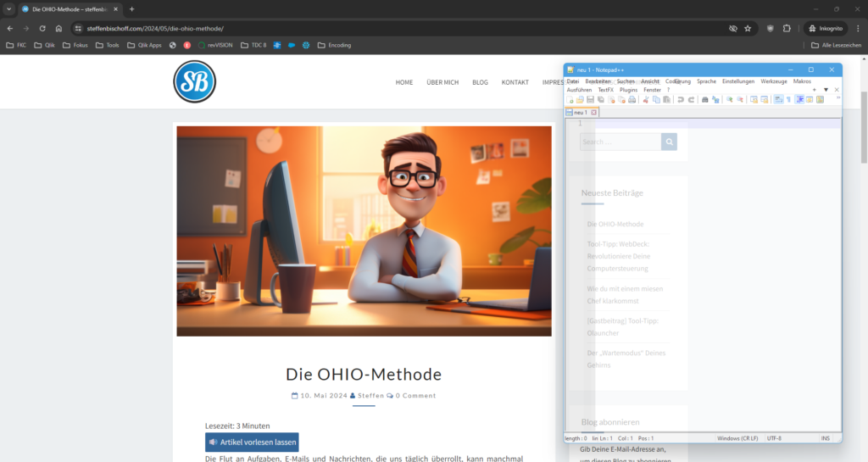Viewport: 868px width, 462px height.
Task: Open a new Chrome tab
Action: [x=131, y=8]
